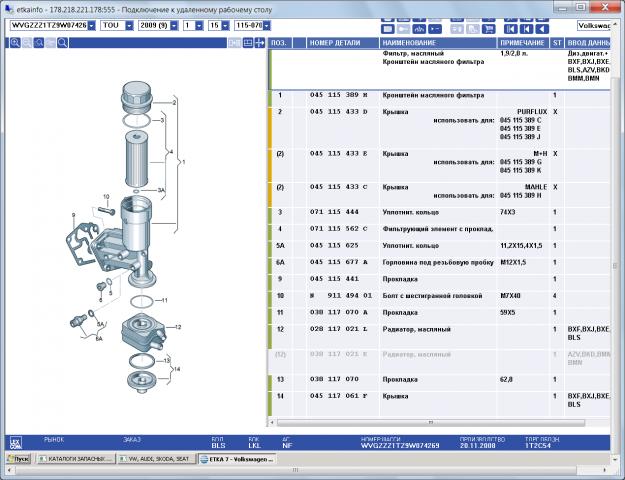Viewport: 625px width, 480px height.
Task: Select cover part 045 117 061 F
Action: 339,395
